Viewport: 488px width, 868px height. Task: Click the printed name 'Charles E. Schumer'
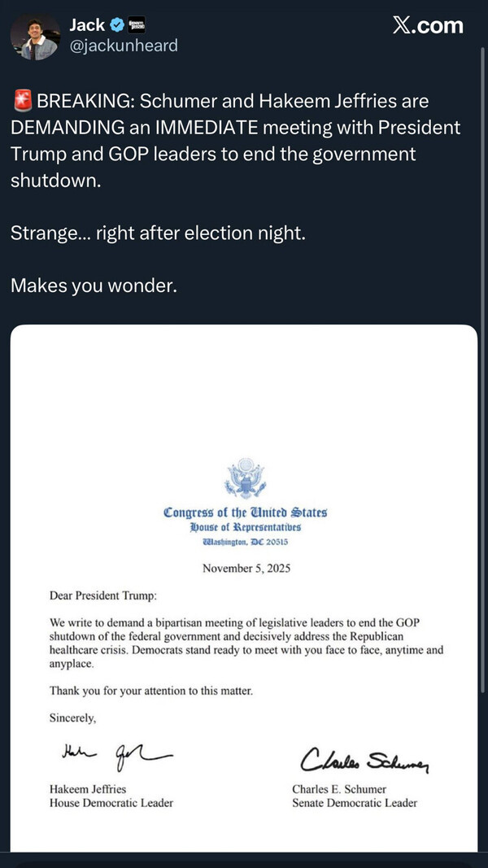point(339,789)
